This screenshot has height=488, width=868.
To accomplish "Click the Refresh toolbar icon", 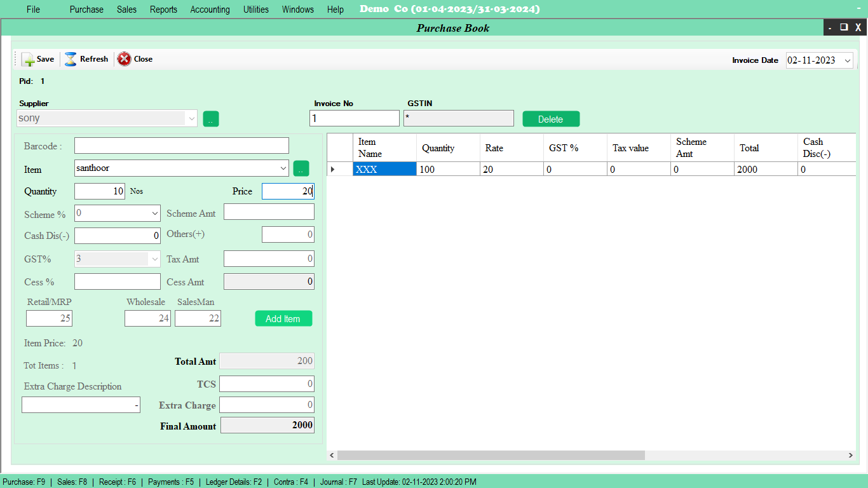I will (71, 58).
